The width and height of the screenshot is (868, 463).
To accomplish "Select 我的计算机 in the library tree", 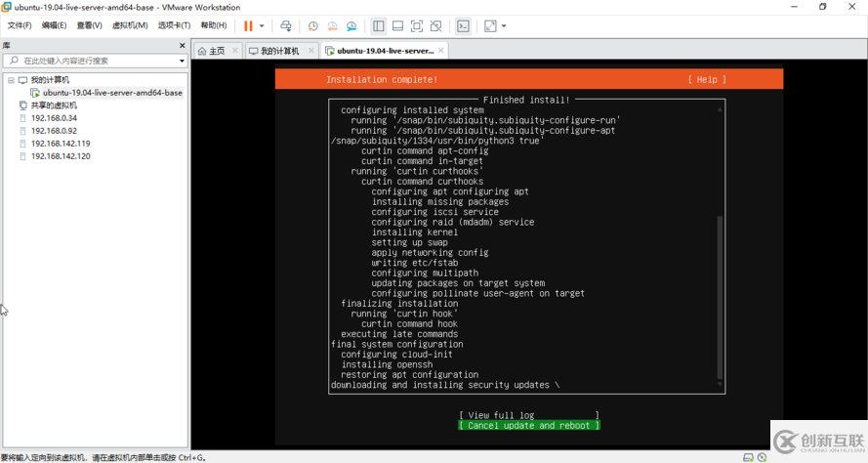I will [x=50, y=80].
